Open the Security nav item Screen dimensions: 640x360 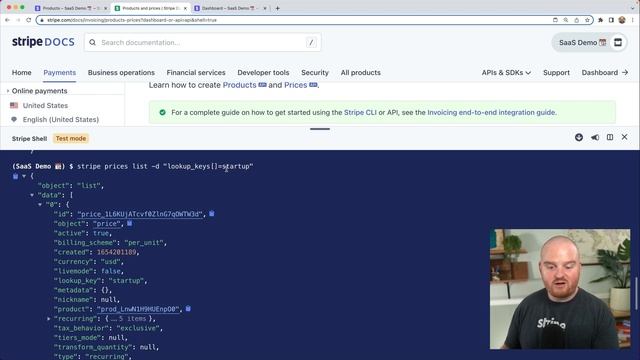coord(315,73)
